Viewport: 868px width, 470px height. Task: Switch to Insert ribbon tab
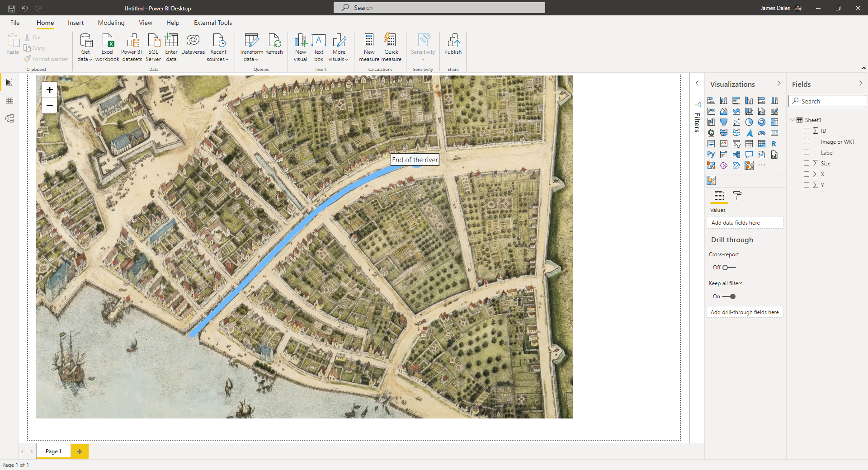pos(75,23)
